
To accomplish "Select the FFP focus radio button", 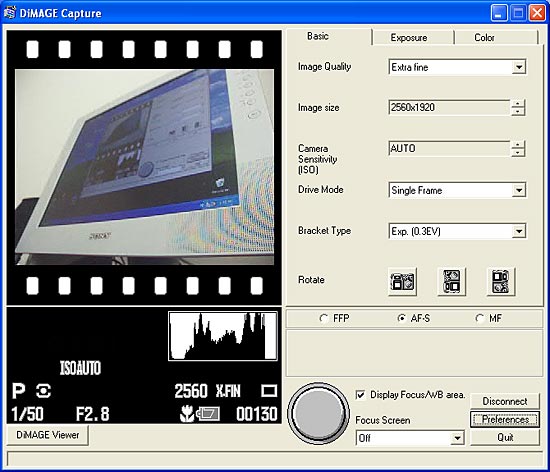I will click(323, 318).
